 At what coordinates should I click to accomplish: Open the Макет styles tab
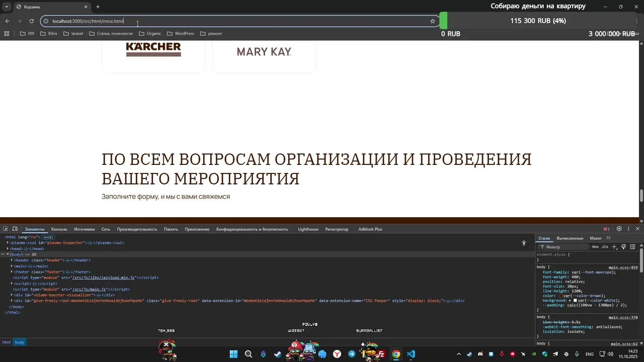[x=596, y=238]
